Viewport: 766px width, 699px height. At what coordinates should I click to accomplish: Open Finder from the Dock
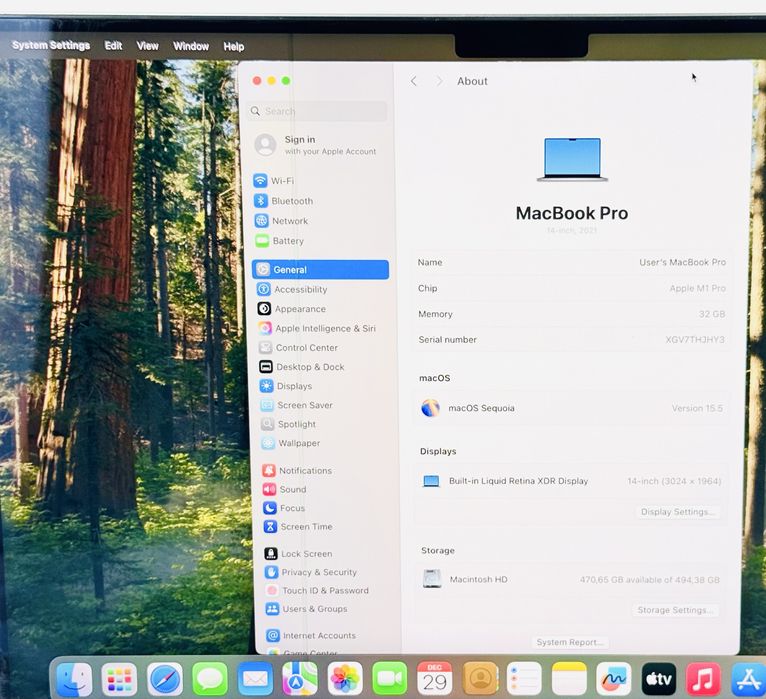tap(74, 679)
